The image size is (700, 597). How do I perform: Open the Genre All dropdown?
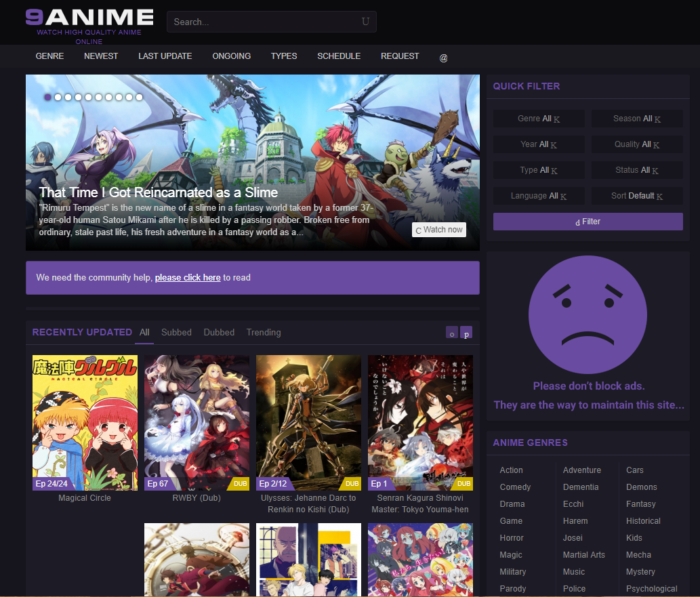(539, 119)
